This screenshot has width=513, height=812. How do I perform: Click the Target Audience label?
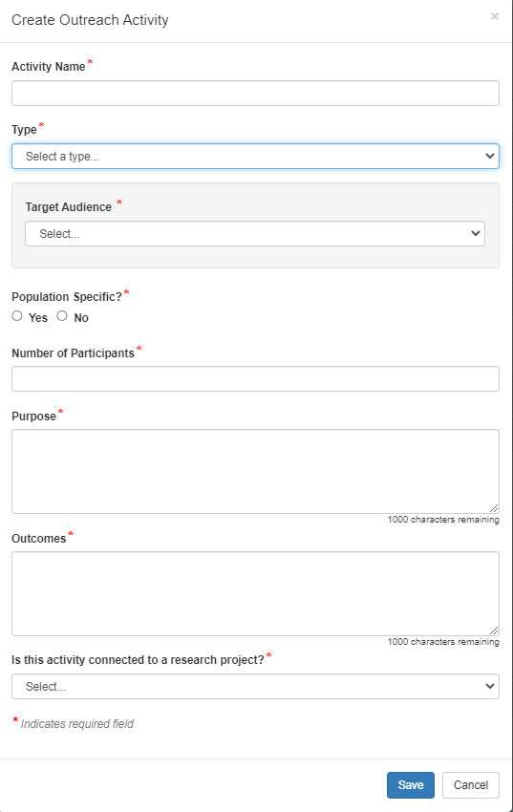[x=69, y=207]
